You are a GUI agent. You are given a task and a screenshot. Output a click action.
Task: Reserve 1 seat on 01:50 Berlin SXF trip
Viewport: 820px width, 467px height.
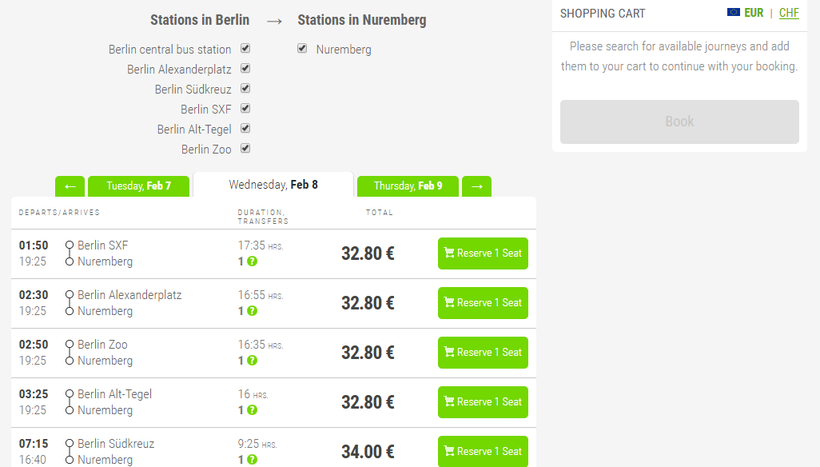click(482, 253)
